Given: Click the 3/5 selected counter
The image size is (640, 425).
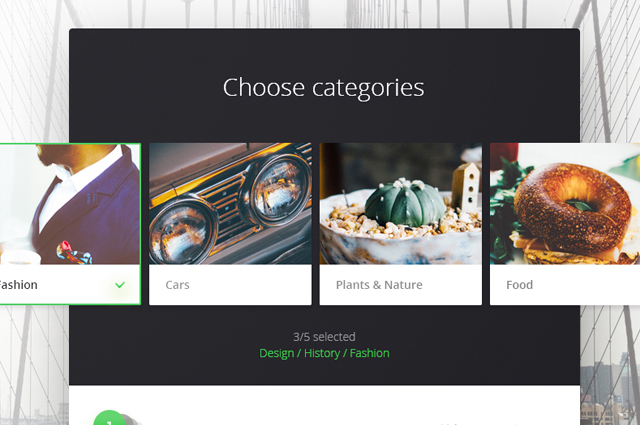Looking at the screenshot, I should click(x=324, y=337).
